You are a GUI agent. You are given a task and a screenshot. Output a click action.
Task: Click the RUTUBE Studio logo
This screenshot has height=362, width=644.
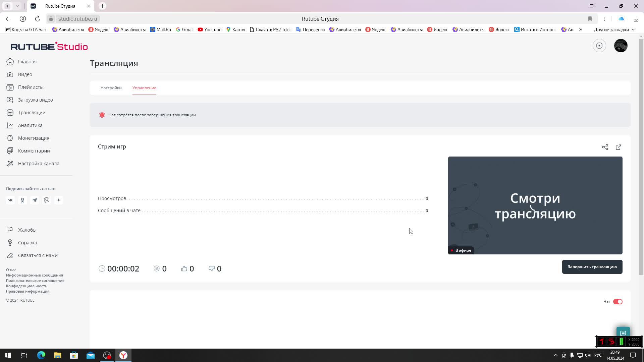[x=49, y=46]
